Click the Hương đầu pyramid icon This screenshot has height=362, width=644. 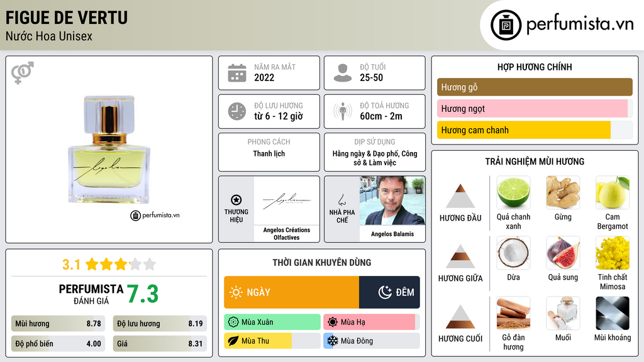click(x=460, y=196)
